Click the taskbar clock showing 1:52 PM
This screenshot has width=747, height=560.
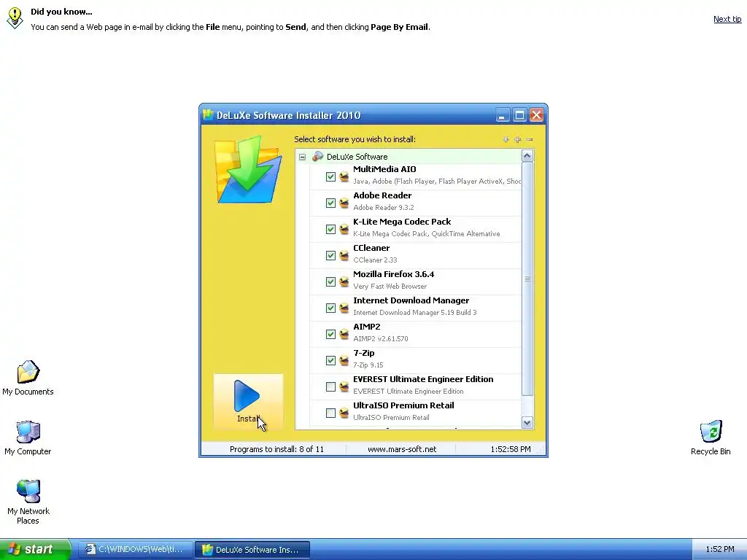point(719,550)
